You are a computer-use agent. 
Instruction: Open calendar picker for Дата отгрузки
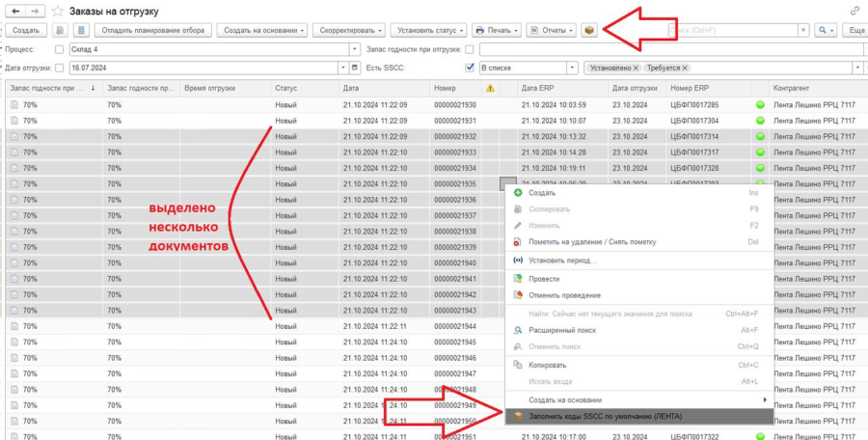342,68
